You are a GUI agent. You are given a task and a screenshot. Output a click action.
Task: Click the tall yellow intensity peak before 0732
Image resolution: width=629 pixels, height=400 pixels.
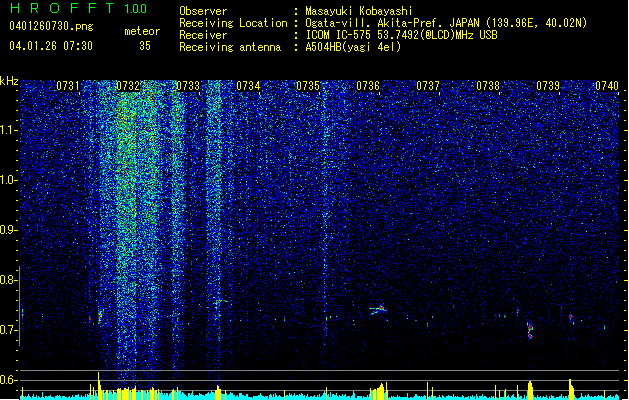pyautogui.click(x=99, y=386)
